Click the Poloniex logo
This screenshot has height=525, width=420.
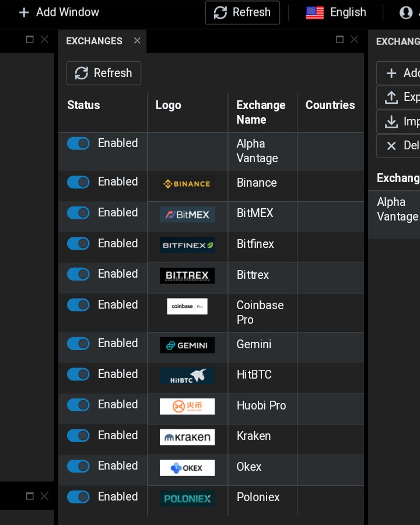187,499
